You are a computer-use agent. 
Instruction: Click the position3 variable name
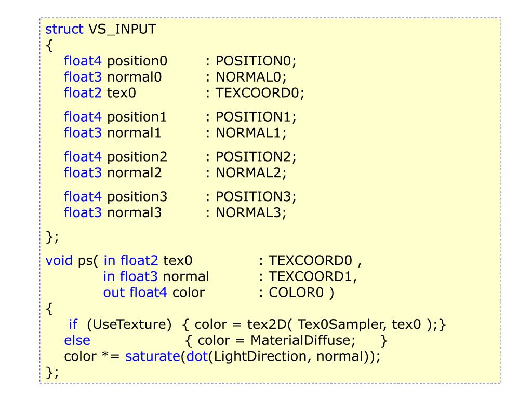click(137, 197)
